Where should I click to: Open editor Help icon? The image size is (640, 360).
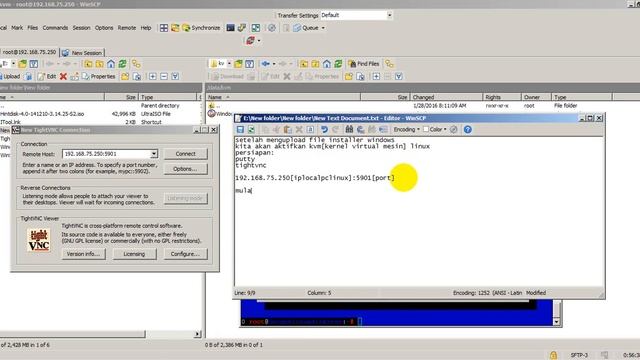[468, 129]
